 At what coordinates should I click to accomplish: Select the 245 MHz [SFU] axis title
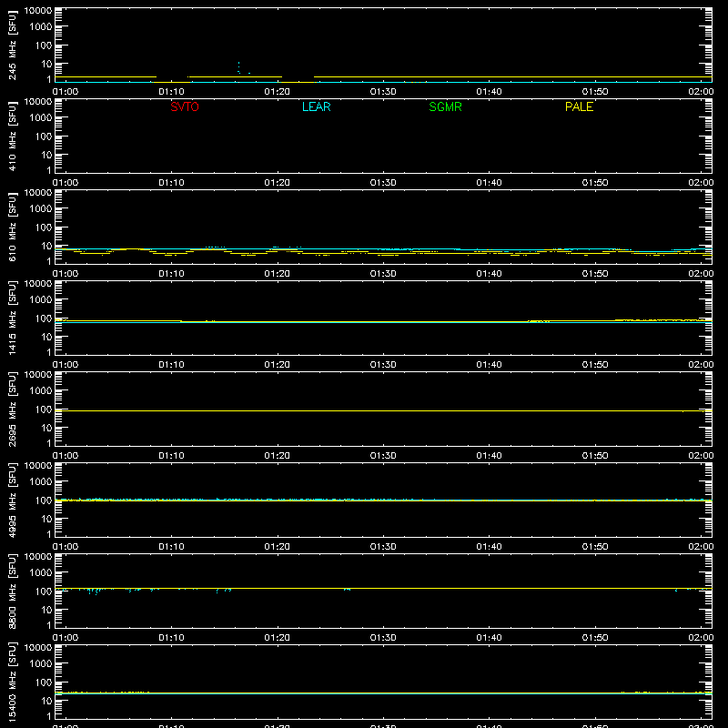(x=12, y=45)
